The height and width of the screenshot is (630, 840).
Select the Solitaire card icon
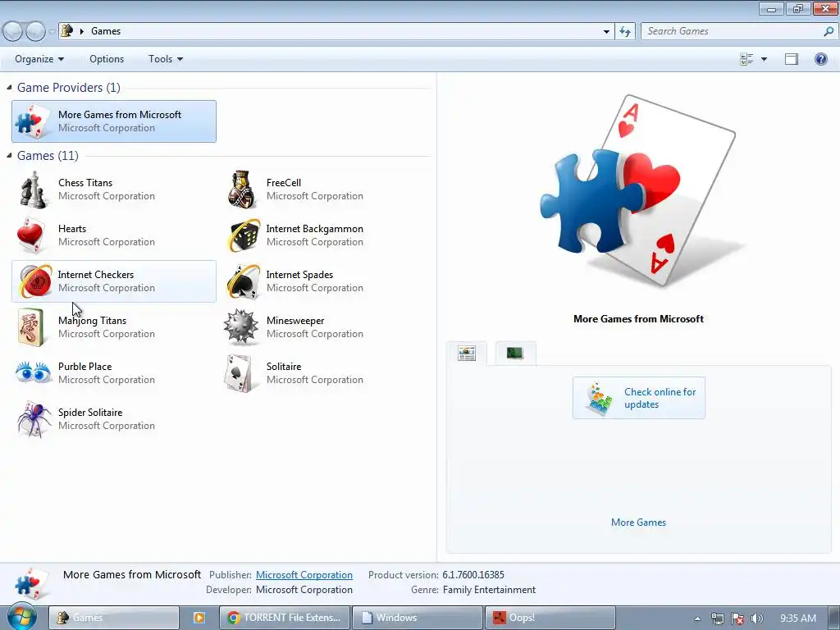pyautogui.click(x=240, y=373)
